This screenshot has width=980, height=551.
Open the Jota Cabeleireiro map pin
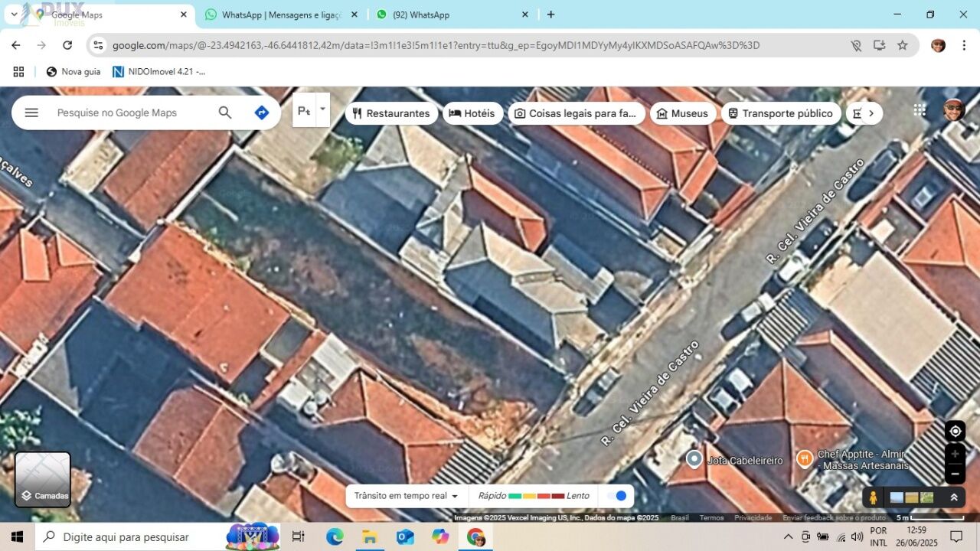pos(694,459)
